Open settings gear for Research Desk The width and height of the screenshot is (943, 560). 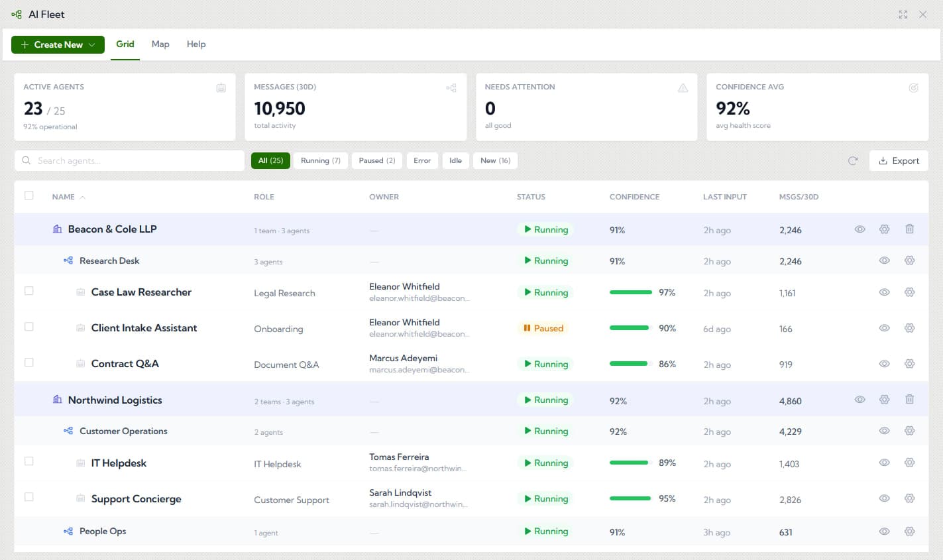pos(909,260)
